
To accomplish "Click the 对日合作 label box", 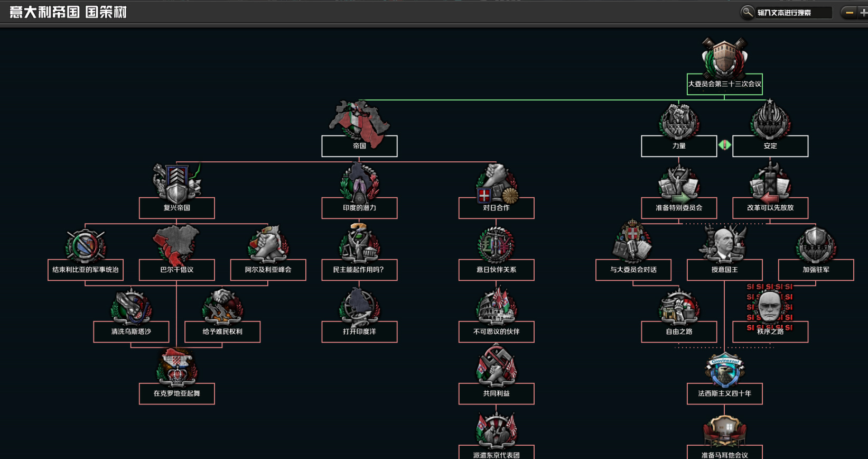I will [x=497, y=208].
